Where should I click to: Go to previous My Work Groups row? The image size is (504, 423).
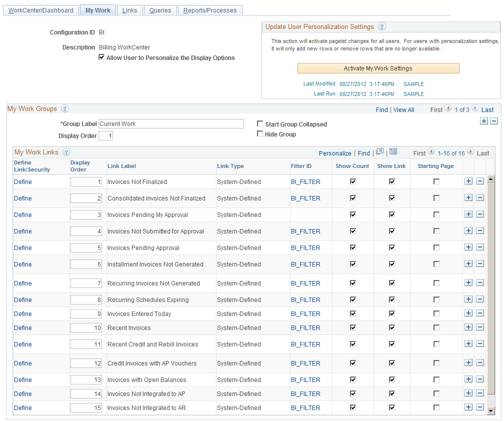point(448,108)
